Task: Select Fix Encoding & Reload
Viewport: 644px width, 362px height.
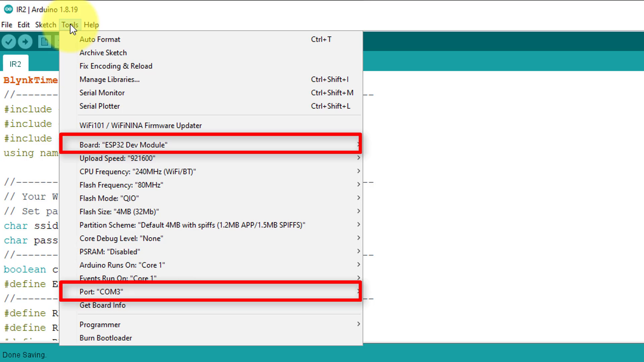Action: 211,66
